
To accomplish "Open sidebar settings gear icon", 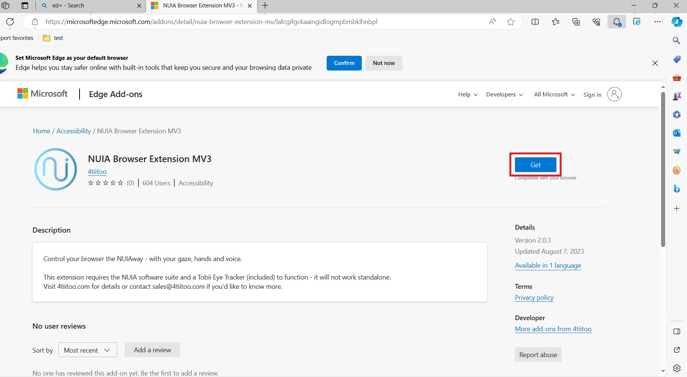I will coord(676,368).
